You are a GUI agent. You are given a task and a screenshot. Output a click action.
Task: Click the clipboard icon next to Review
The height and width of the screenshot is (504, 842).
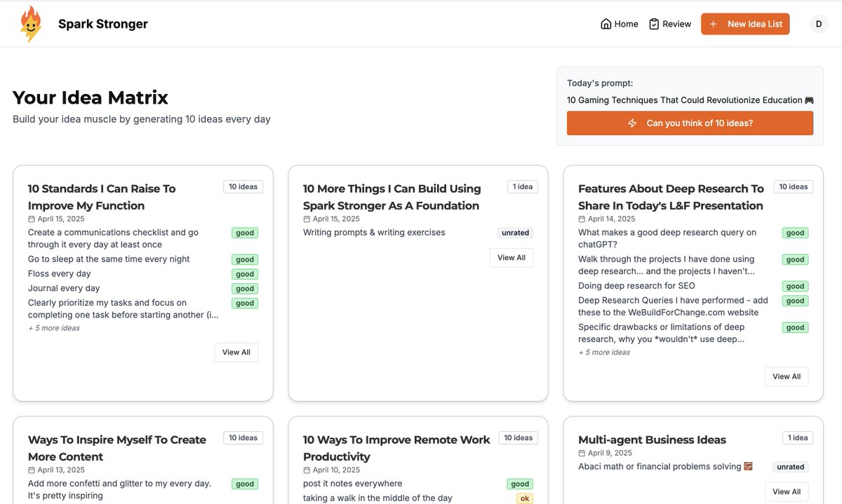click(x=654, y=23)
